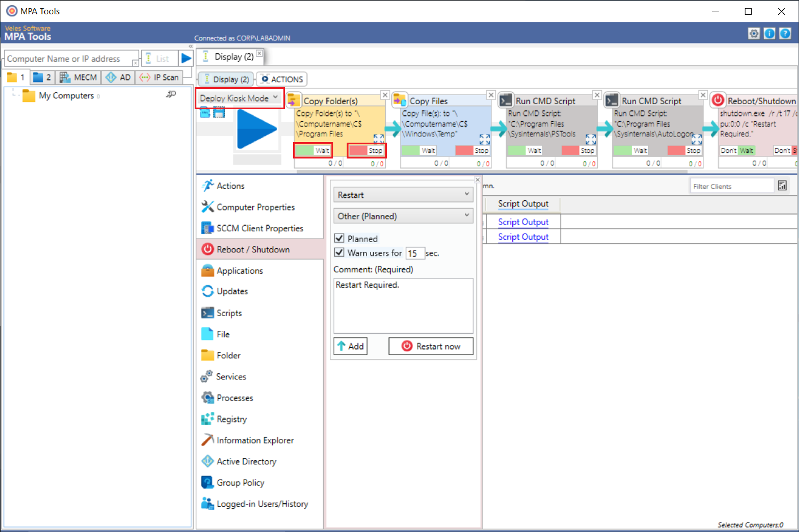Viewport: 799px width, 532px height.
Task: Open the column chooser icon beside Filter Clients
Action: click(x=782, y=186)
